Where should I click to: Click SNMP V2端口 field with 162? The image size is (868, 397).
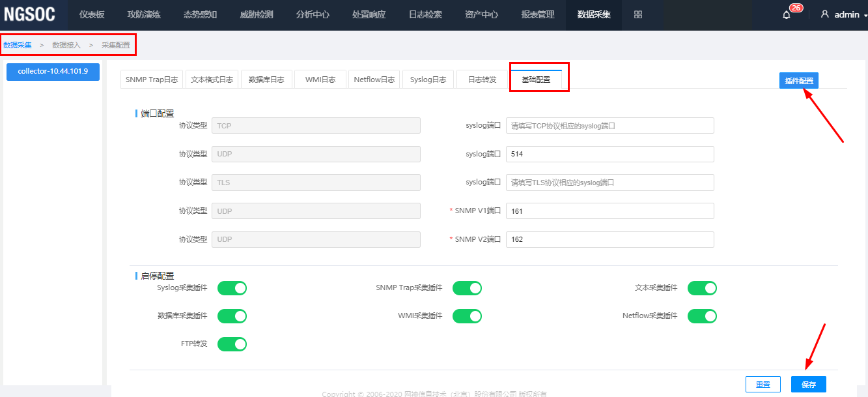point(610,239)
